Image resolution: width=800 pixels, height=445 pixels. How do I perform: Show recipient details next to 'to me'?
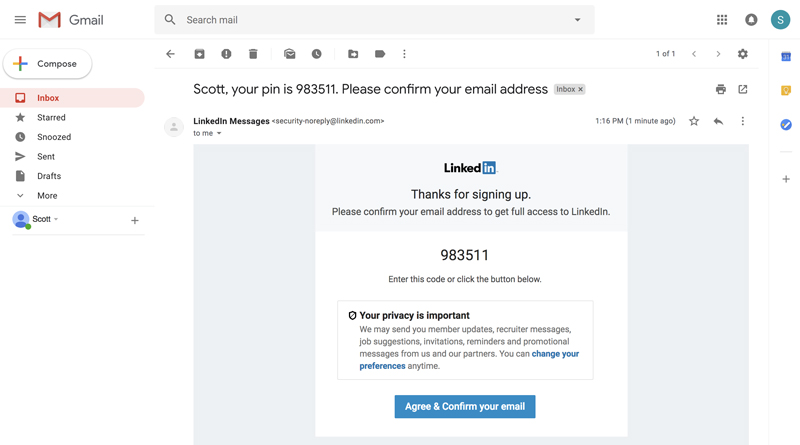(219, 133)
